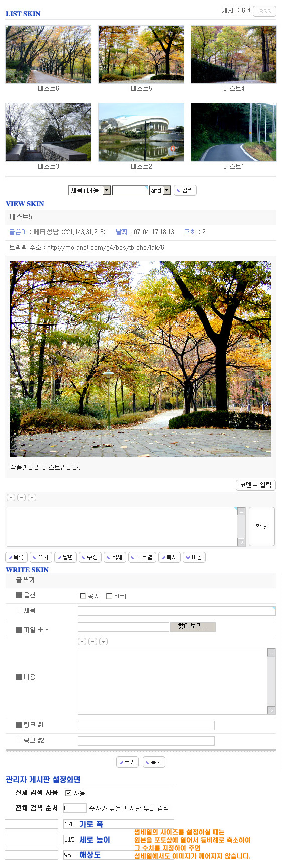Shrink comment box with up-arrow icon
282x868 pixels.
pos(11,497)
